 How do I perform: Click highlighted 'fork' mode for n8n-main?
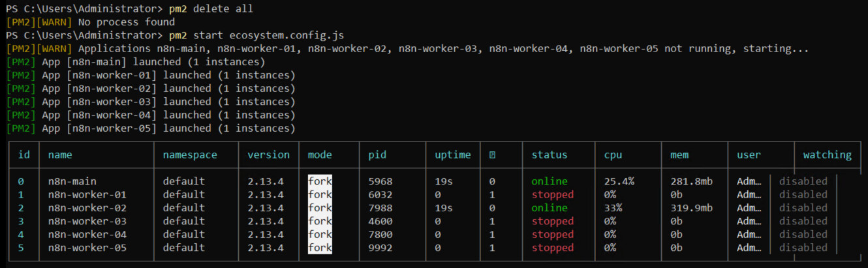coord(320,181)
